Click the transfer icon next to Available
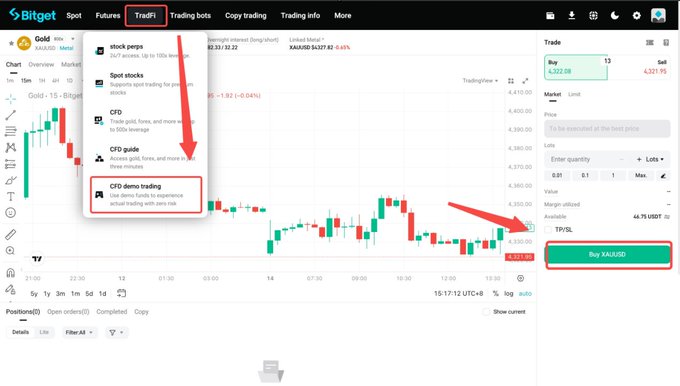 click(x=667, y=216)
